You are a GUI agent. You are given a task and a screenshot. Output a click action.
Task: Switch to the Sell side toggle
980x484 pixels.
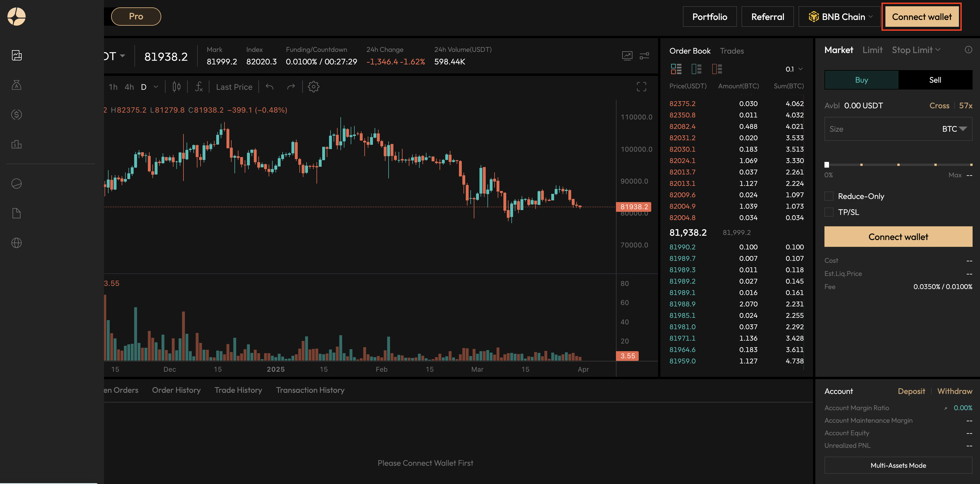point(935,80)
